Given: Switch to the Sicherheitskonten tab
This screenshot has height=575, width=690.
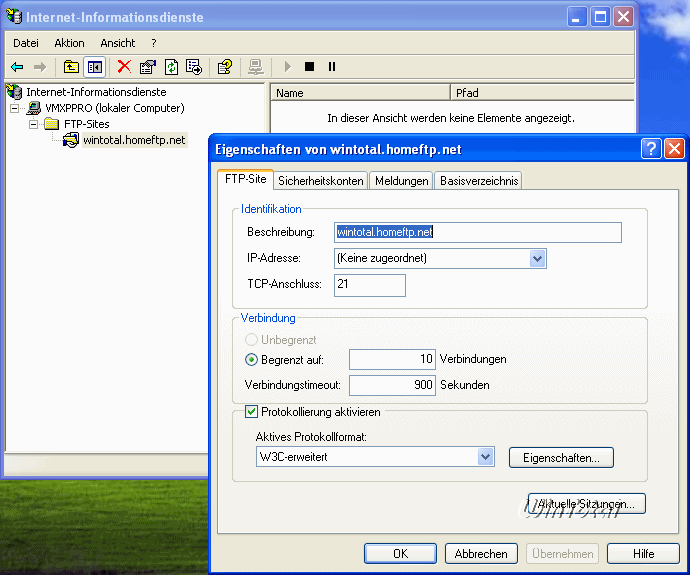Looking at the screenshot, I should [x=321, y=181].
